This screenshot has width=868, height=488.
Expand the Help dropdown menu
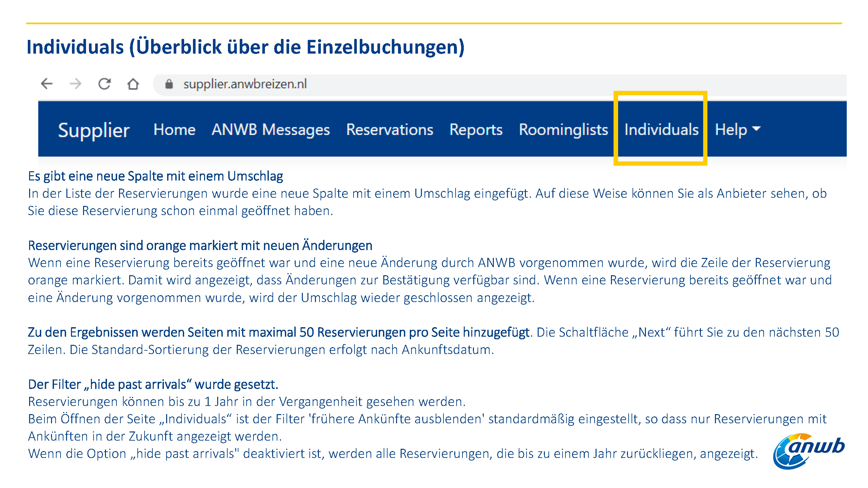(738, 130)
